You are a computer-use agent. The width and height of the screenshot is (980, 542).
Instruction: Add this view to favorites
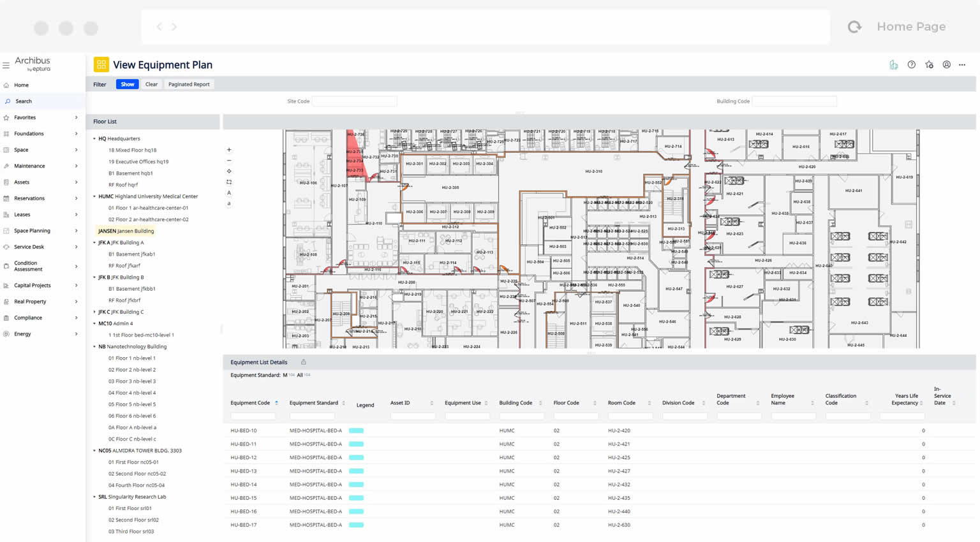tap(929, 65)
